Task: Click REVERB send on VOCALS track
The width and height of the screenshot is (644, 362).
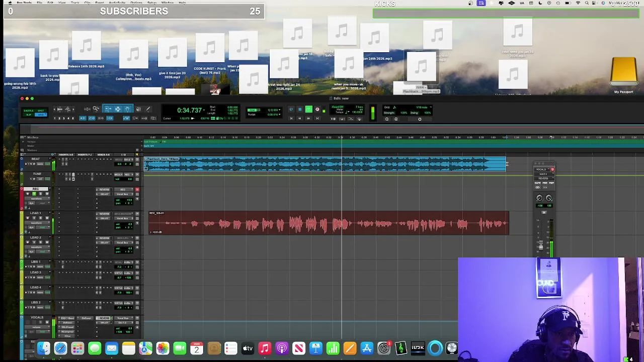Action: pyautogui.click(x=104, y=318)
